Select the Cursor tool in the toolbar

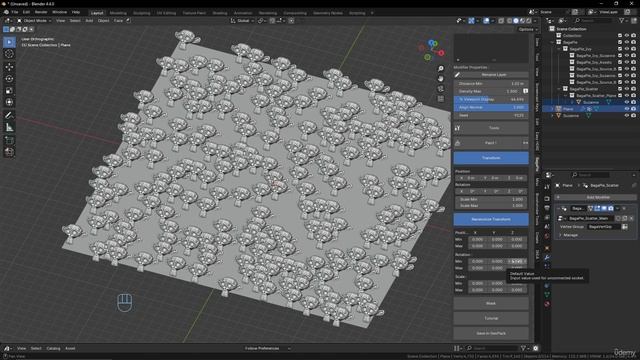(x=9, y=54)
